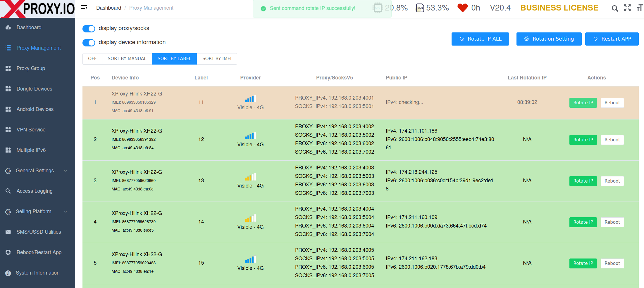The width and height of the screenshot is (644, 288).
Task: Rotate IP for device label 11
Action: coord(583,103)
